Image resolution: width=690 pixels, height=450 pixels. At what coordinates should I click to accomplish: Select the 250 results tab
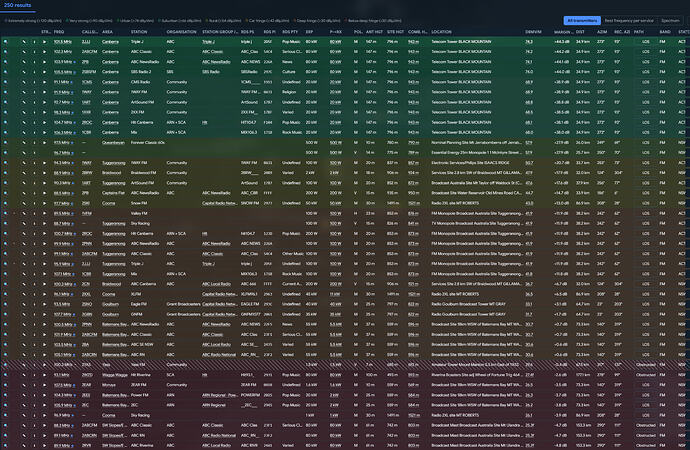(18, 5)
